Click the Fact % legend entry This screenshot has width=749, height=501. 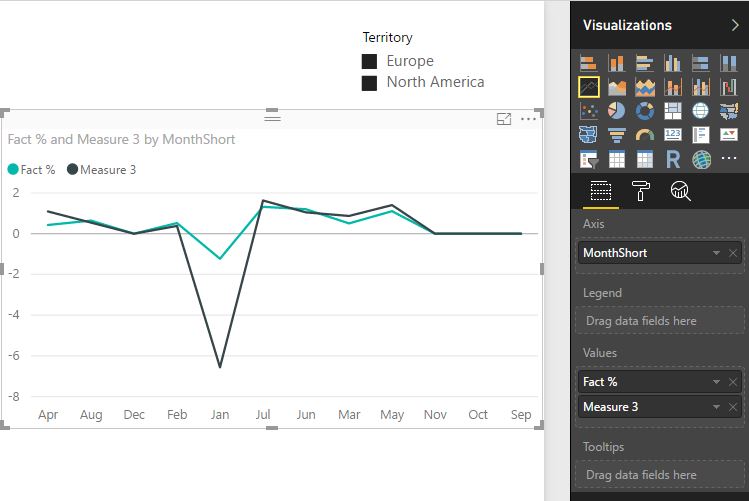point(32,170)
